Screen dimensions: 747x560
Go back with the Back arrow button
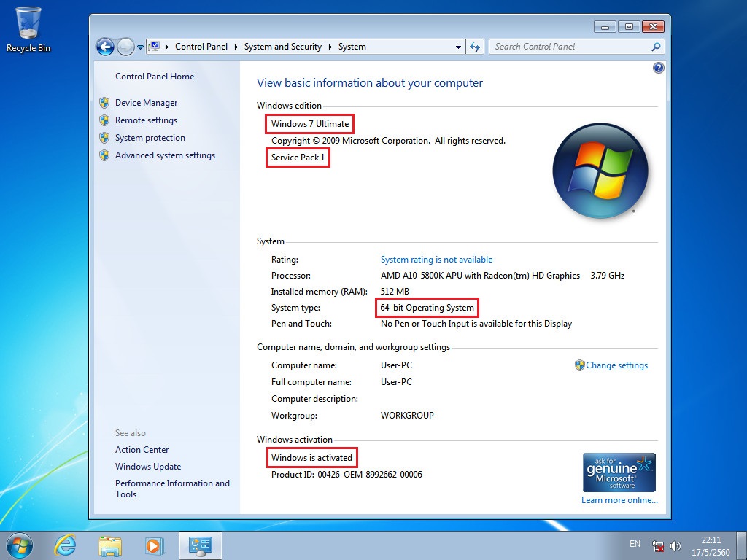tap(105, 47)
